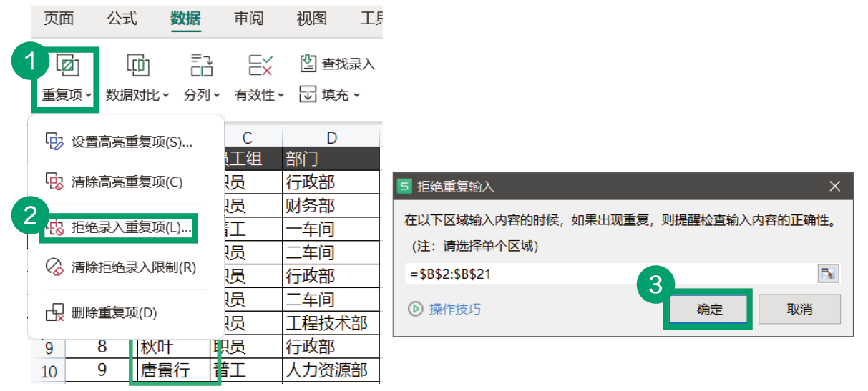
Task: Click the 有效性 validation icon
Action: coord(259,66)
